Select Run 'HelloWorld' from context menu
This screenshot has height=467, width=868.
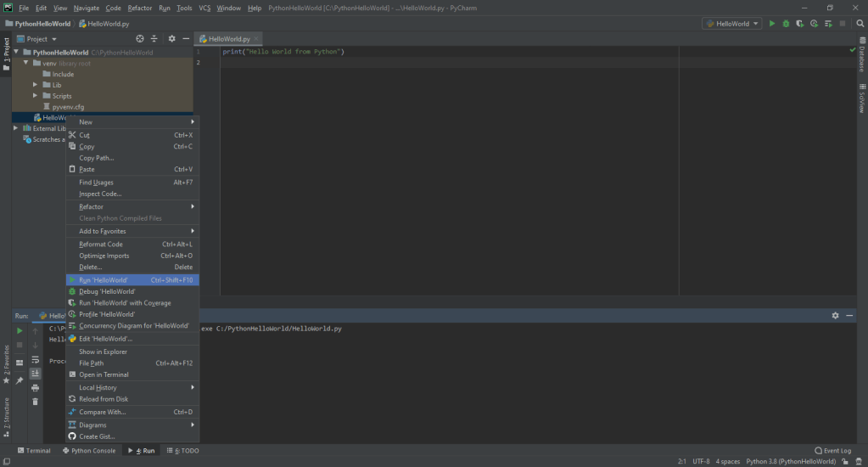point(104,279)
